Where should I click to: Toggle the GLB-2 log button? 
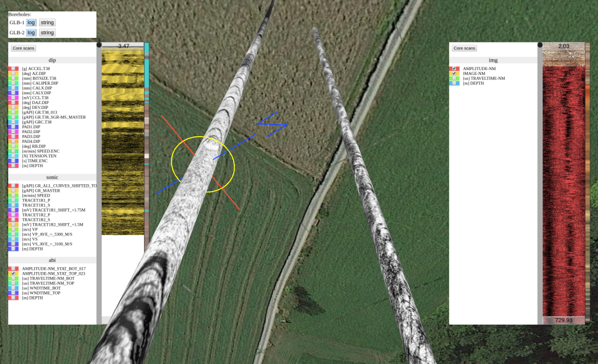pyautogui.click(x=31, y=32)
